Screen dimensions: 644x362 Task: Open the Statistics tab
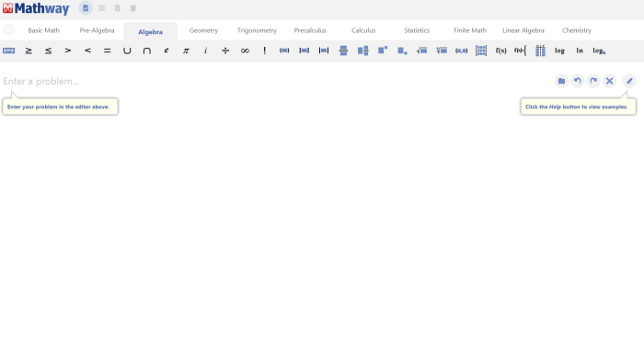coord(417,30)
